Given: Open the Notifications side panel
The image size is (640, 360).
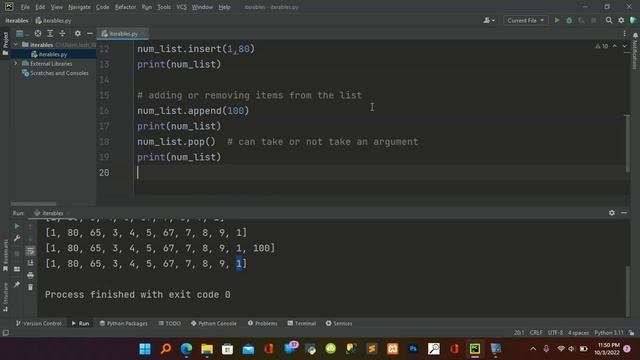Looking at the screenshot, I should 635,51.
